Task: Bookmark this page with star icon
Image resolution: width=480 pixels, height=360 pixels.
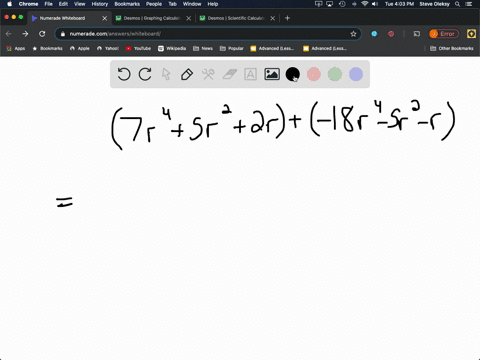Action: [x=353, y=34]
